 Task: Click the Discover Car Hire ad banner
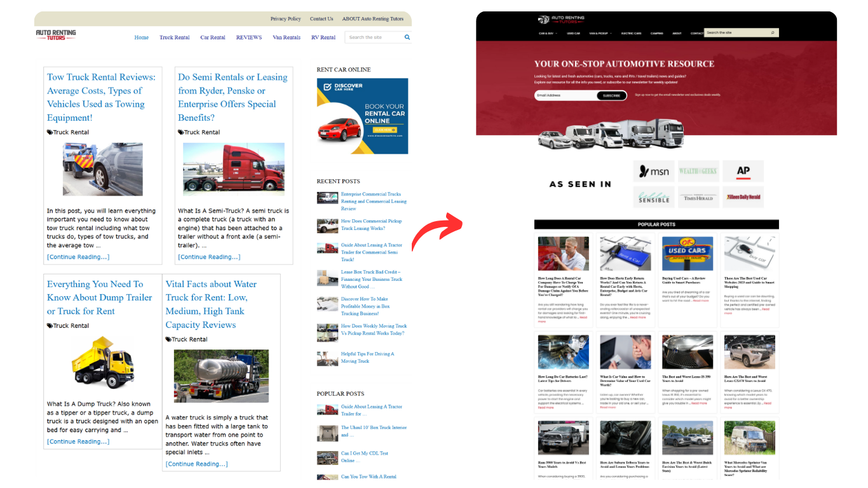click(362, 116)
